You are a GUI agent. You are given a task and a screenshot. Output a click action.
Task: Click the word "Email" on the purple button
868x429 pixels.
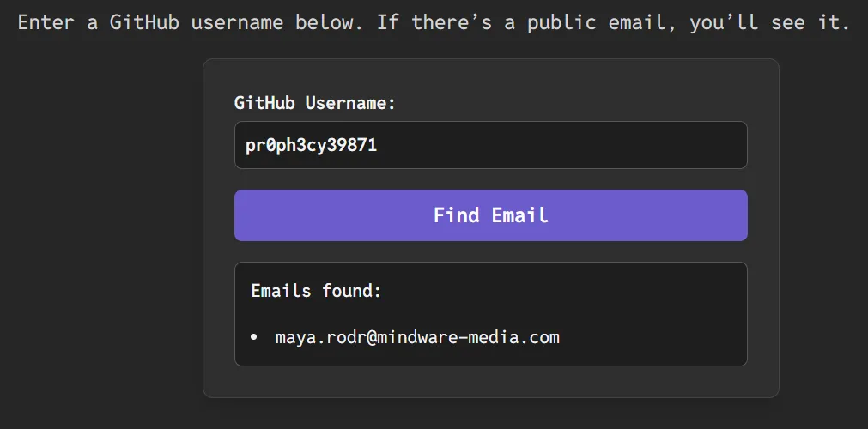click(x=519, y=215)
